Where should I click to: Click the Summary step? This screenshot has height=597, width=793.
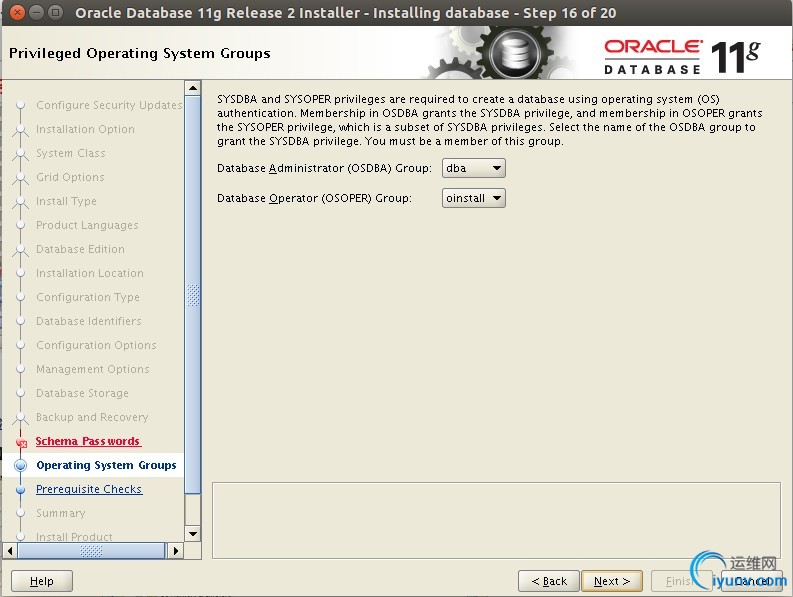click(x=61, y=513)
